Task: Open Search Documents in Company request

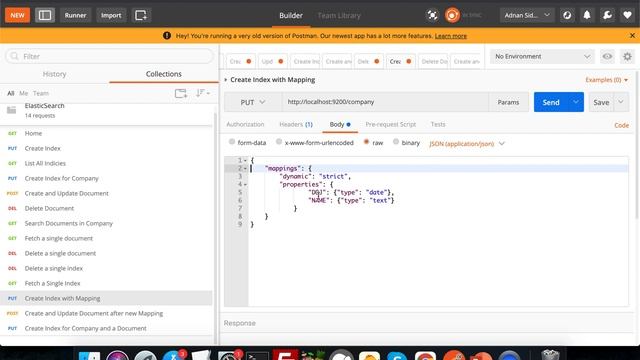Action: [x=106, y=223]
